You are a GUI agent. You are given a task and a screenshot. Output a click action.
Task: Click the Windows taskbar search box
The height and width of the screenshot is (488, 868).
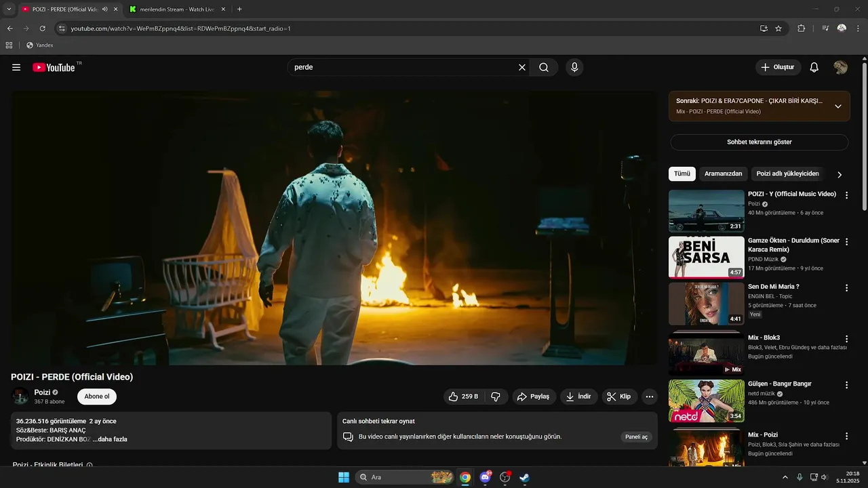pos(404,477)
